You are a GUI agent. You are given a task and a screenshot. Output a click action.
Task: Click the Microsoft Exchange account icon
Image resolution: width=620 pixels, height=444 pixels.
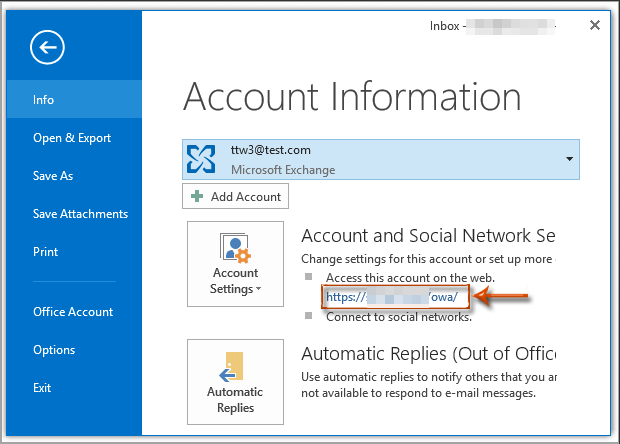(x=201, y=159)
